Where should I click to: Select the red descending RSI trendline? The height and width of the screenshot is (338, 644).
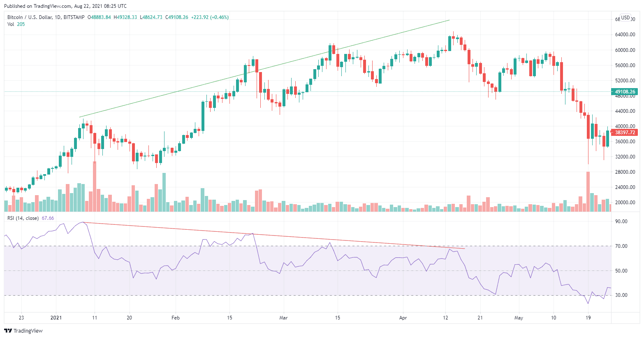(273, 235)
